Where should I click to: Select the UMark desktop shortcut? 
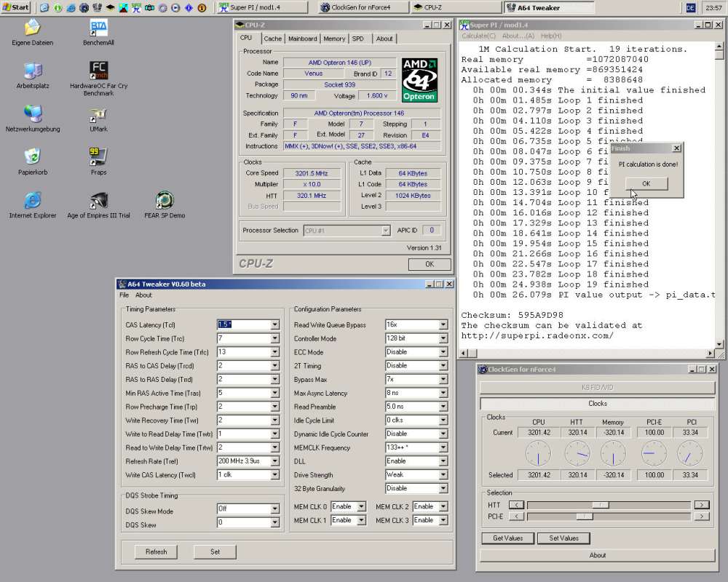click(x=98, y=115)
